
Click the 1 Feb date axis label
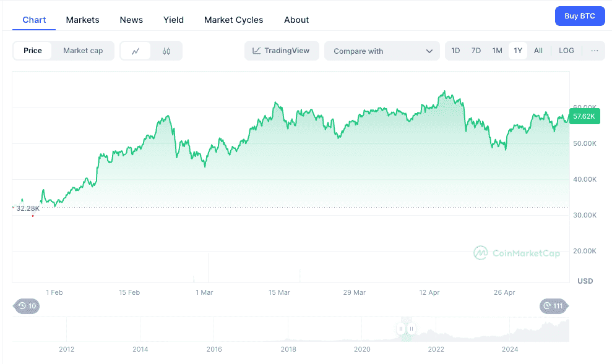click(x=54, y=292)
